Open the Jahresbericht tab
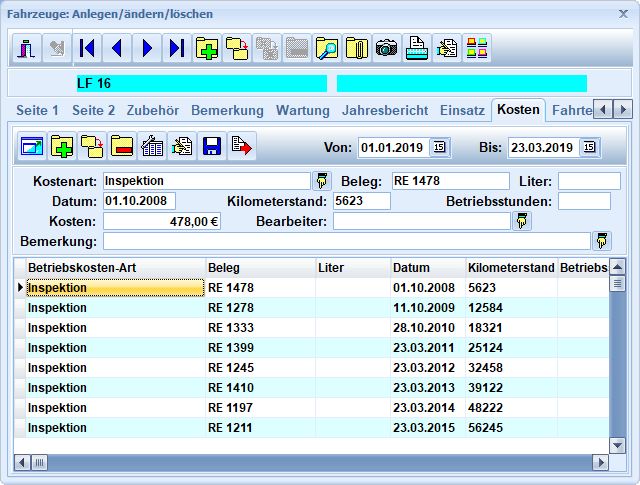The height and width of the screenshot is (485, 640). (x=385, y=110)
